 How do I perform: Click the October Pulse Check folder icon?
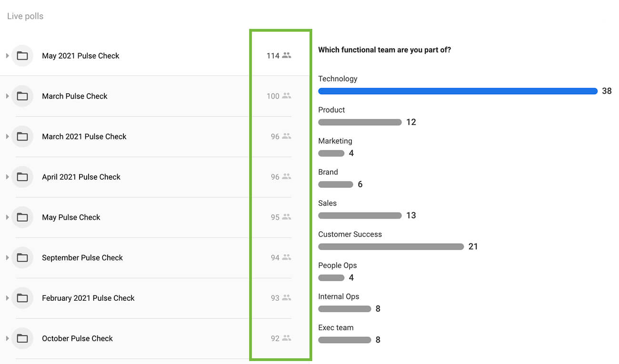pos(22,339)
